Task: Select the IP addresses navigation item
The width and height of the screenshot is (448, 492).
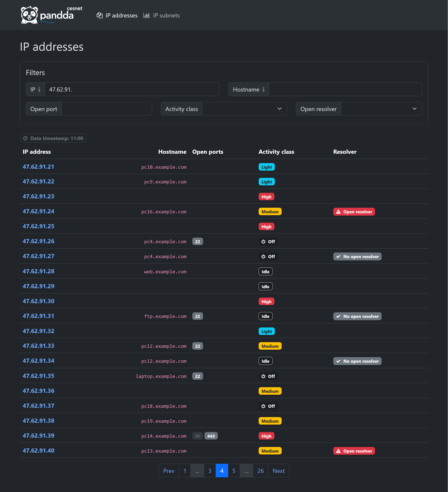Action: point(121,15)
